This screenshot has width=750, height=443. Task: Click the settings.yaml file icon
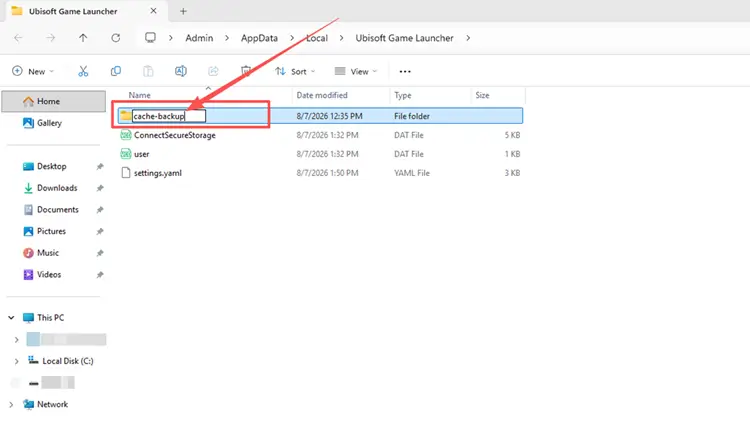point(126,173)
